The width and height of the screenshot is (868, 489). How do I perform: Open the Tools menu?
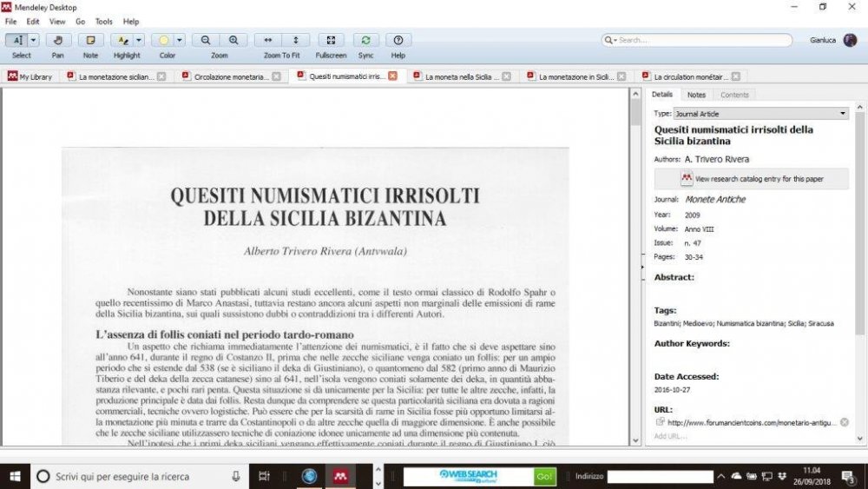pos(103,21)
